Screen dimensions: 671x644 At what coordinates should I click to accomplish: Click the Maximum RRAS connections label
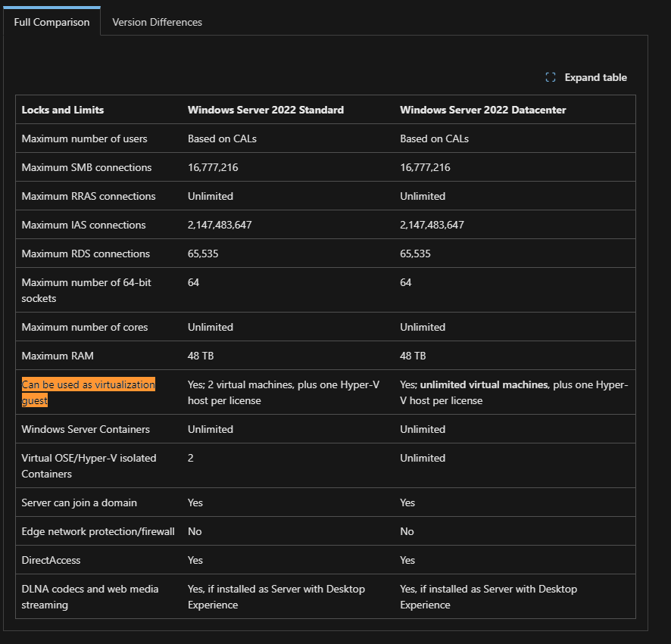tap(89, 196)
